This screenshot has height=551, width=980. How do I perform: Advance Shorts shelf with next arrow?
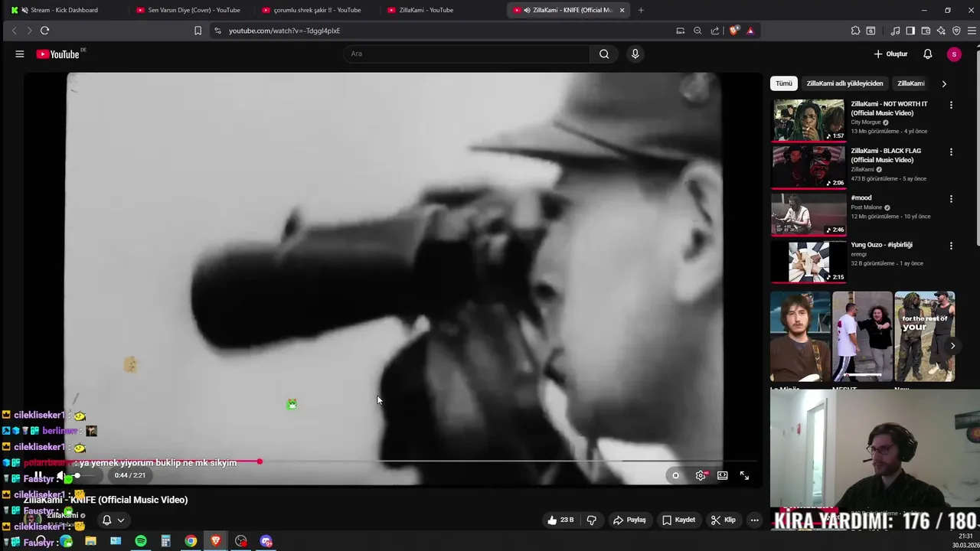pos(952,346)
